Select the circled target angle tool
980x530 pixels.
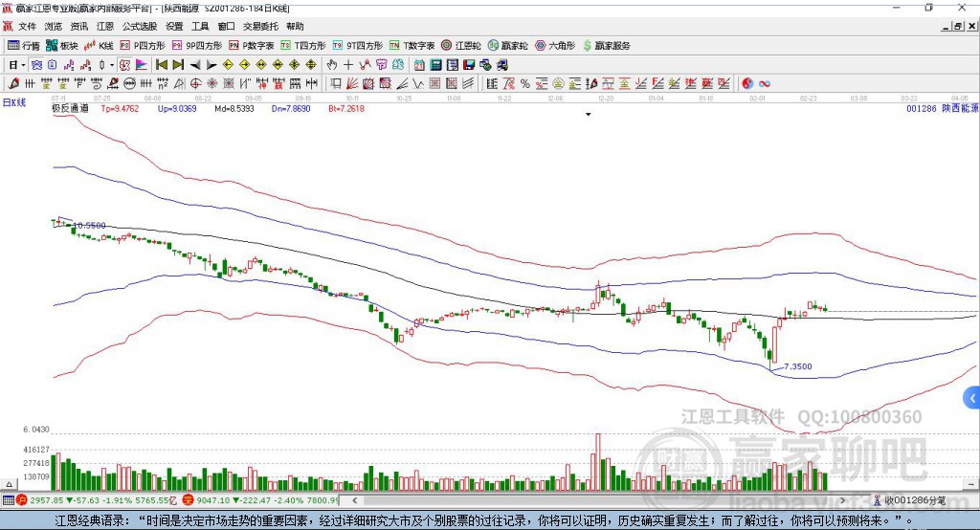(x=195, y=84)
